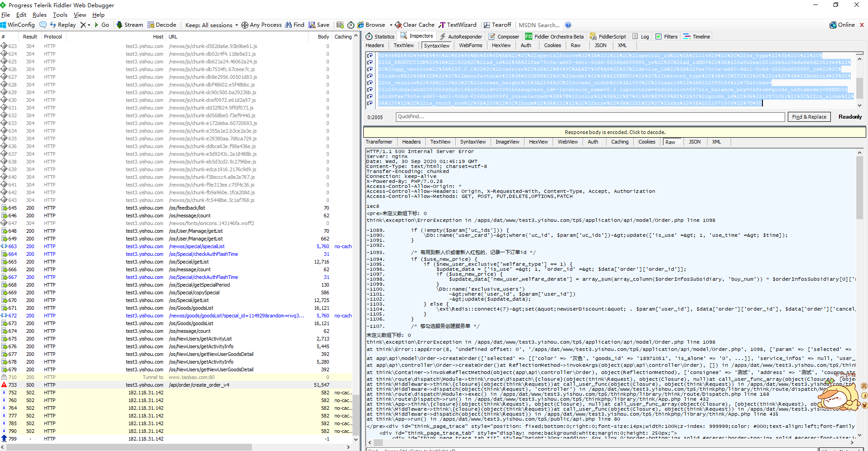The height and width of the screenshot is (451, 868).
Task: Click the Find & Replace button
Action: (x=809, y=117)
